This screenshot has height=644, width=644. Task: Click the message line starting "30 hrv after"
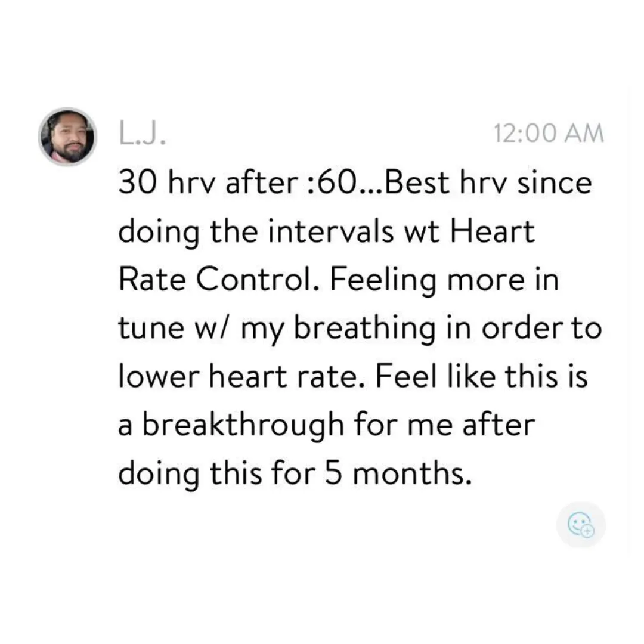click(x=355, y=182)
